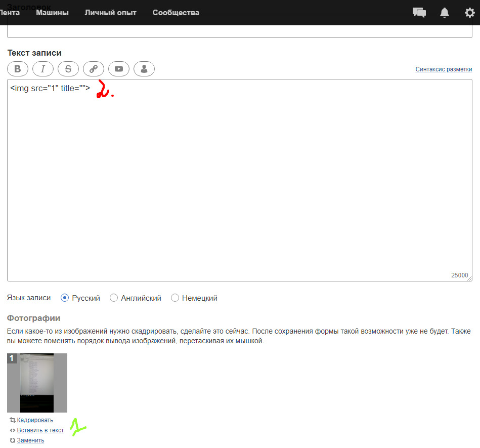Click the Кадрировать link under the photo

coord(35,420)
